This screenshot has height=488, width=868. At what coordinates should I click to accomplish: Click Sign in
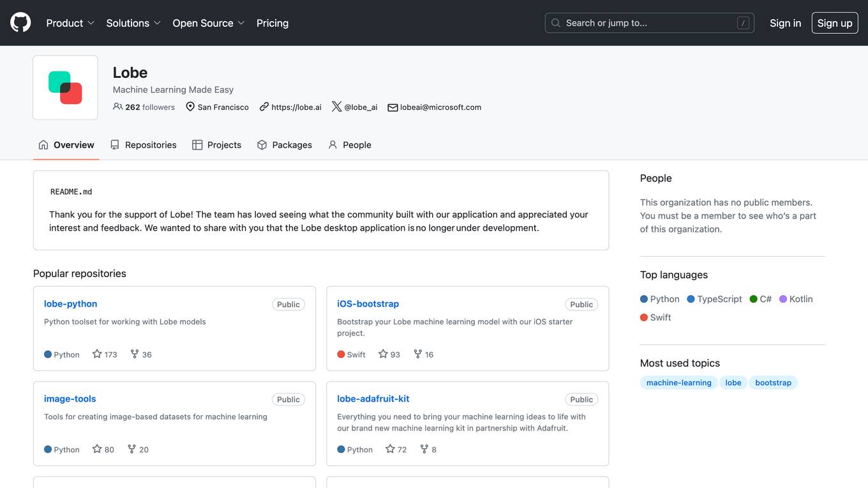tap(785, 23)
